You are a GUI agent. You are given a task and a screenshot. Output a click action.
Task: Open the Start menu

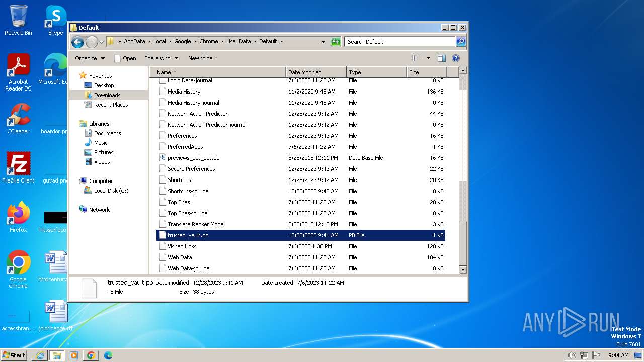(x=14, y=355)
